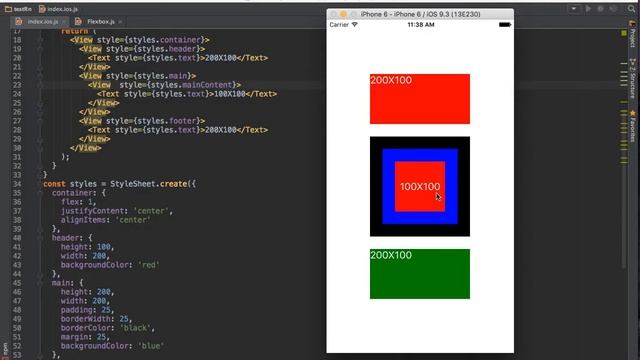
Task: Click the "backgroundColor: 'blue'" code line
Action: point(112,345)
